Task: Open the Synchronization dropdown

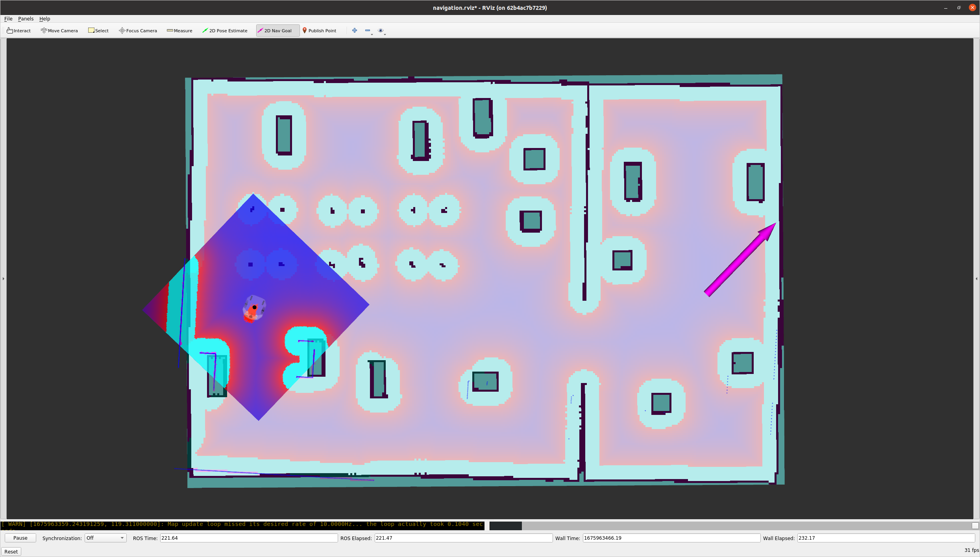Action: click(x=105, y=538)
